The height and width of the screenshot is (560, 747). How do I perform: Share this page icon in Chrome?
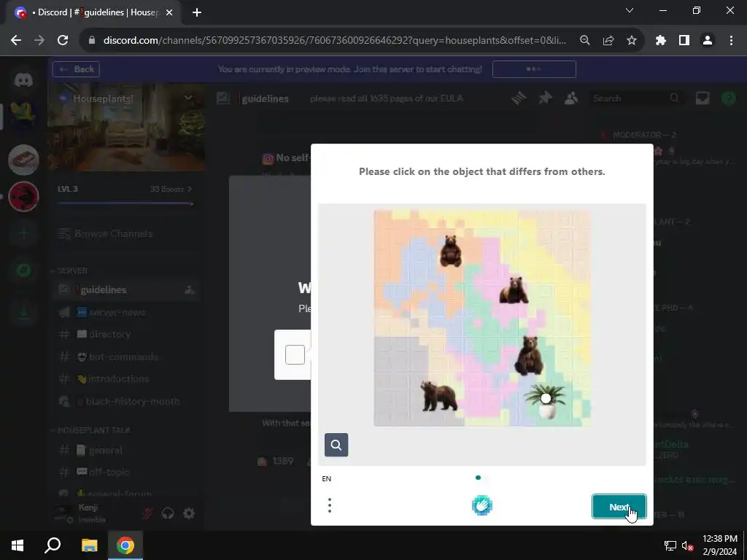[608, 41]
